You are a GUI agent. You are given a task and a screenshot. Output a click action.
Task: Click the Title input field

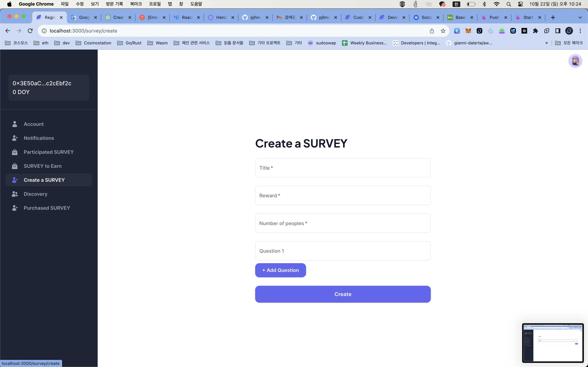click(x=343, y=167)
